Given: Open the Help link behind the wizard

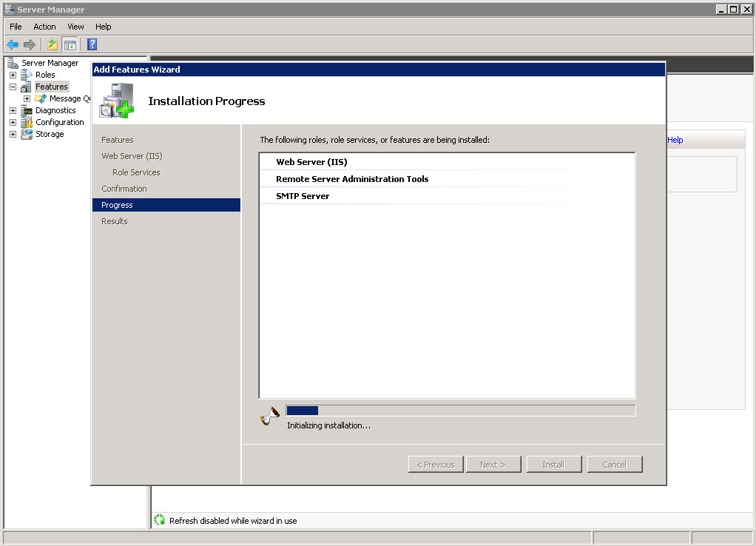Looking at the screenshot, I should 675,140.
